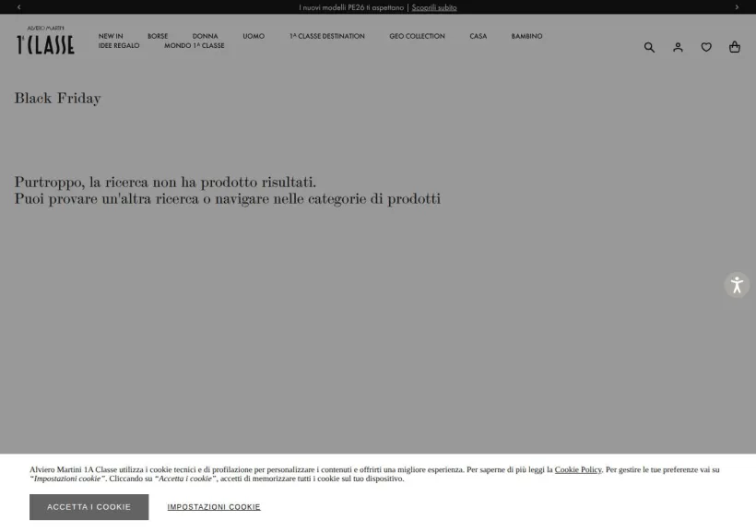Image resolution: width=756 pixels, height=532 pixels.
Task: Open the CASA menu
Action: click(x=478, y=36)
